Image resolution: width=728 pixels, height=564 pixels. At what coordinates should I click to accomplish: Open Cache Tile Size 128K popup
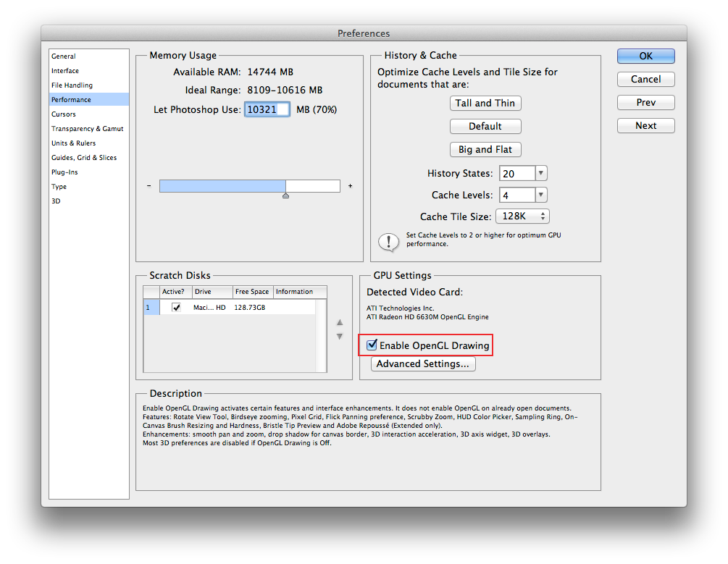[x=523, y=216]
